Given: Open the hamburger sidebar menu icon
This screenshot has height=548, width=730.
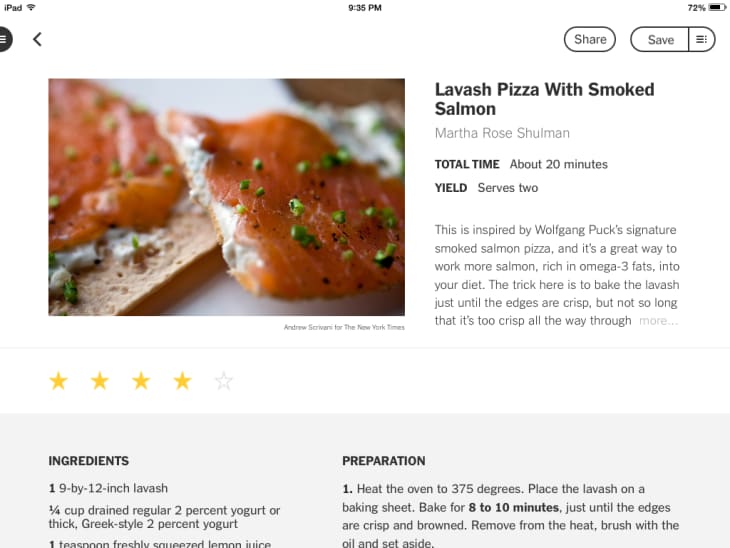Looking at the screenshot, I should [x=4, y=39].
